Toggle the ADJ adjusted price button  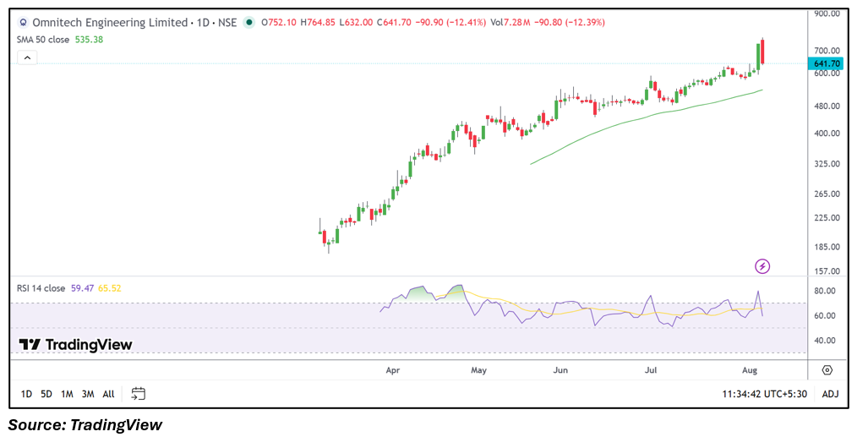coord(830,395)
